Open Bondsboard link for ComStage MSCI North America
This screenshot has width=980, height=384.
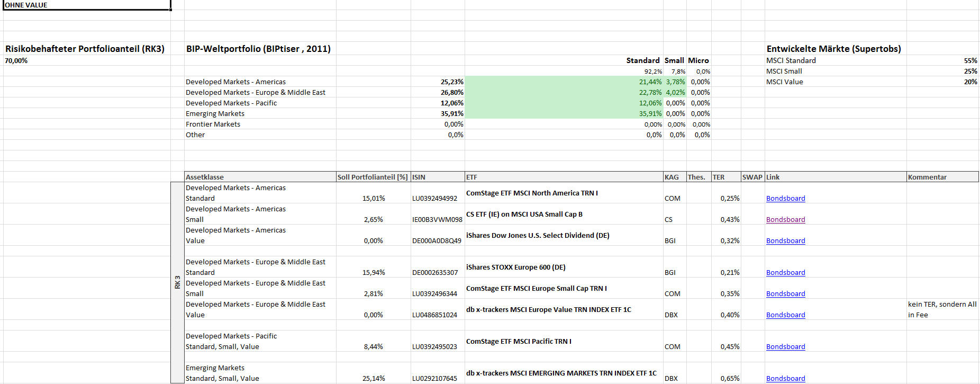click(785, 198)
